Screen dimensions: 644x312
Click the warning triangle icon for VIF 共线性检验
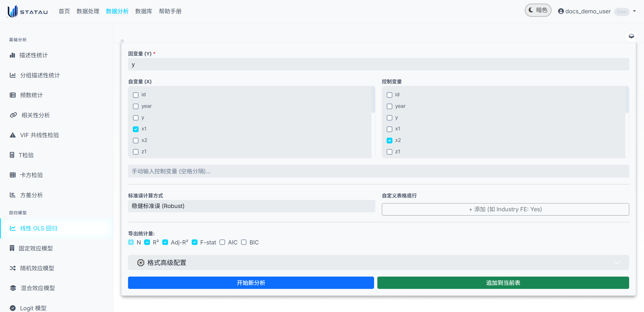pyautogui.click(x=13, y=135)
